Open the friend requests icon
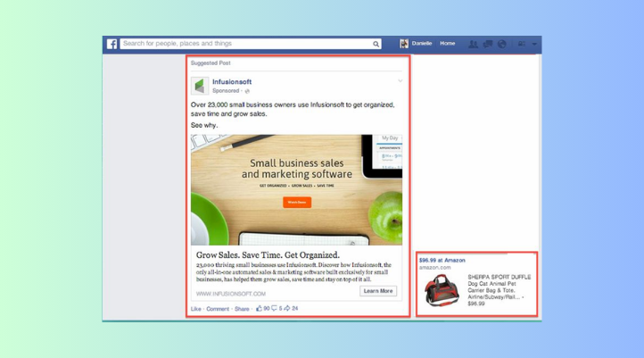 pos(473,44)
